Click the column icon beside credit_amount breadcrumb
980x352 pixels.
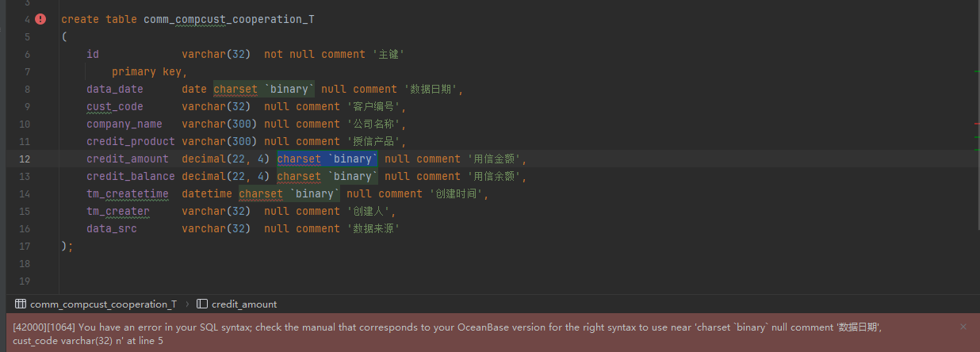[202, 304]
